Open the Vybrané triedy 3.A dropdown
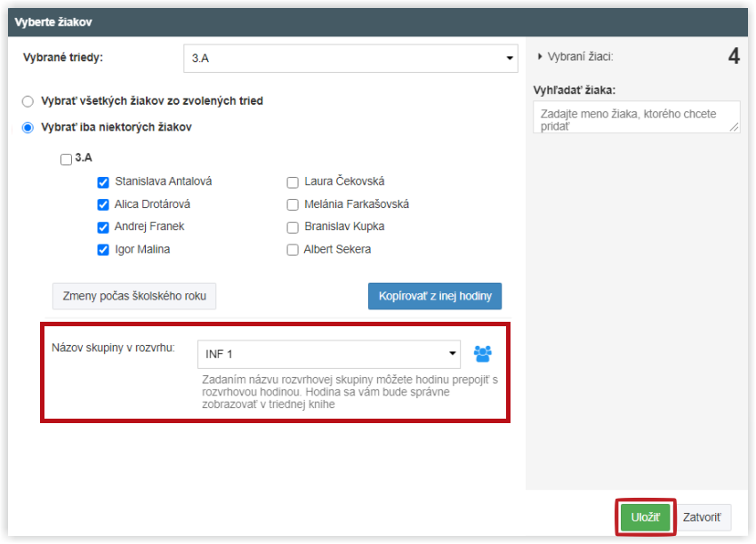756x544 pixels. point(350,59)
